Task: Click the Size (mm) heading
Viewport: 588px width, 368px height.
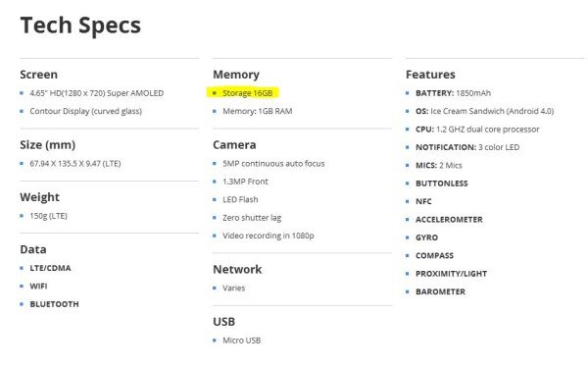Action: coord(48,145)
